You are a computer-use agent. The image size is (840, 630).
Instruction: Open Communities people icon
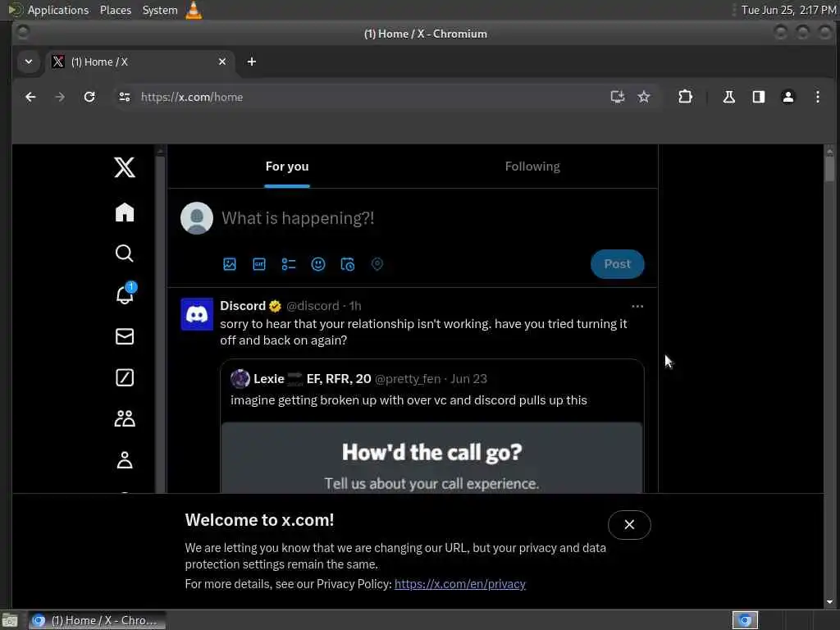pyautogui.click(x=125, y=418)
